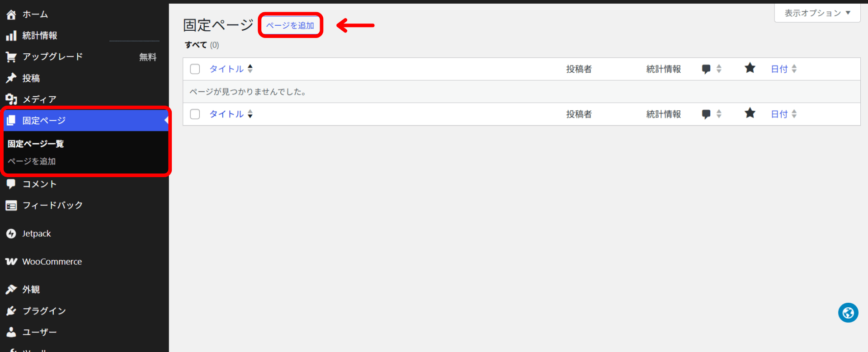Check the select-all checkbox in footer row
This screenshot has height=352, width=868.
tap(195, 114)
